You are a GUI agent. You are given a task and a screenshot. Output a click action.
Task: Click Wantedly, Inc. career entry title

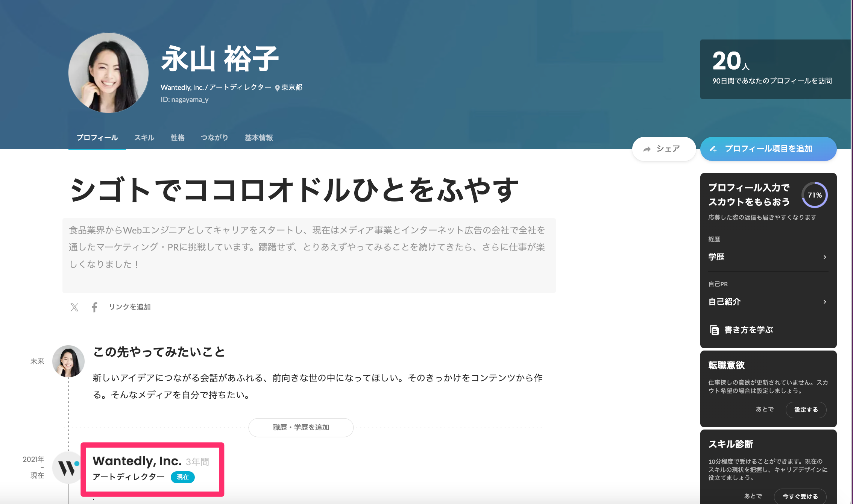coord(137,461)
